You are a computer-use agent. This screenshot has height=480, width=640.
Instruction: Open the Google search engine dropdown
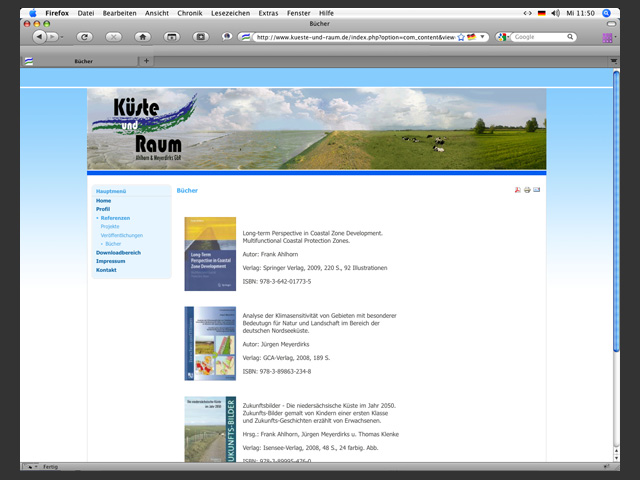click(x=503, y=37)
